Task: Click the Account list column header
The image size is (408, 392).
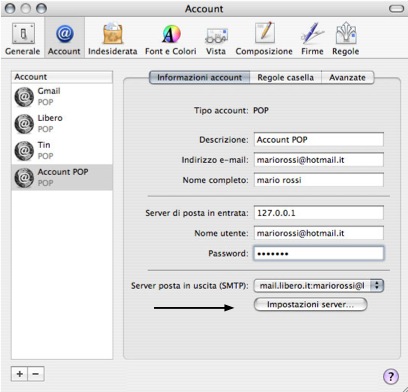Action: click(62, 77)
